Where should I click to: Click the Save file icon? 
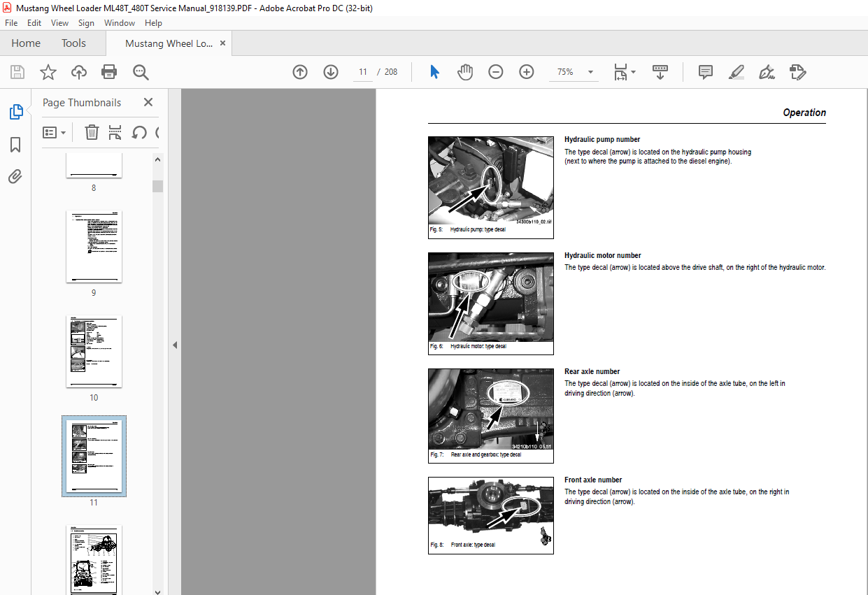pos(17,72)
